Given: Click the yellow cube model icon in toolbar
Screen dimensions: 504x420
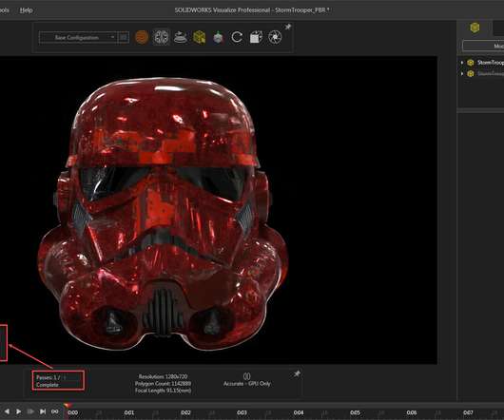Looking at the screenshot, I should pyautogui.click(x=200, y=37).
